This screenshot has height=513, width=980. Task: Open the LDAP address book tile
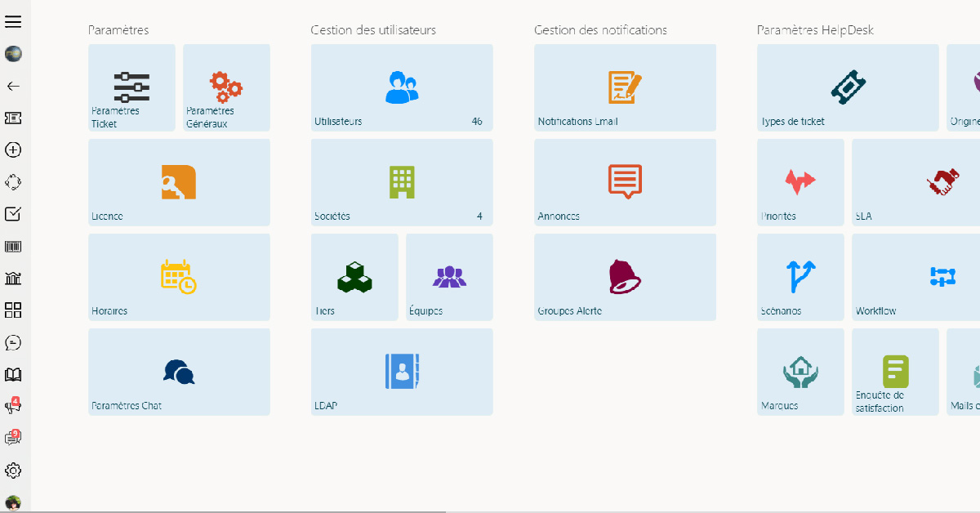402,372
